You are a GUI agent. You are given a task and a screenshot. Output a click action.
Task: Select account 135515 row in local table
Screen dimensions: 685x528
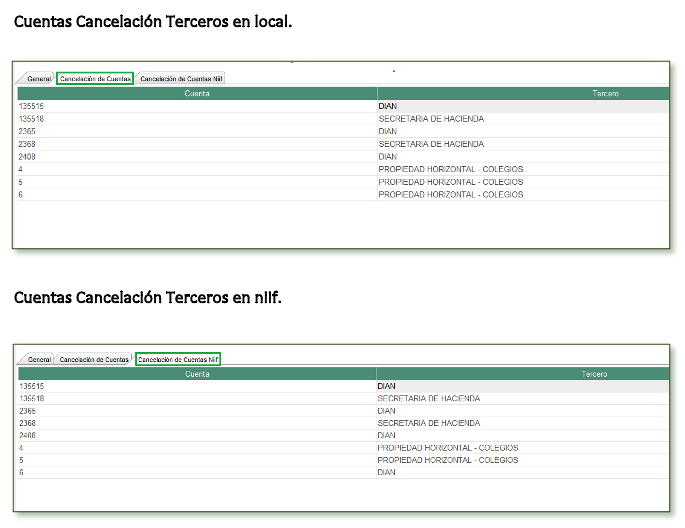click(32, 106)
